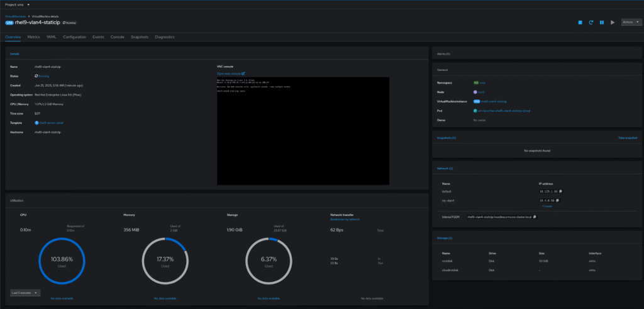
Task: Copy the Internal FQDN value
Action: (535, 216)
